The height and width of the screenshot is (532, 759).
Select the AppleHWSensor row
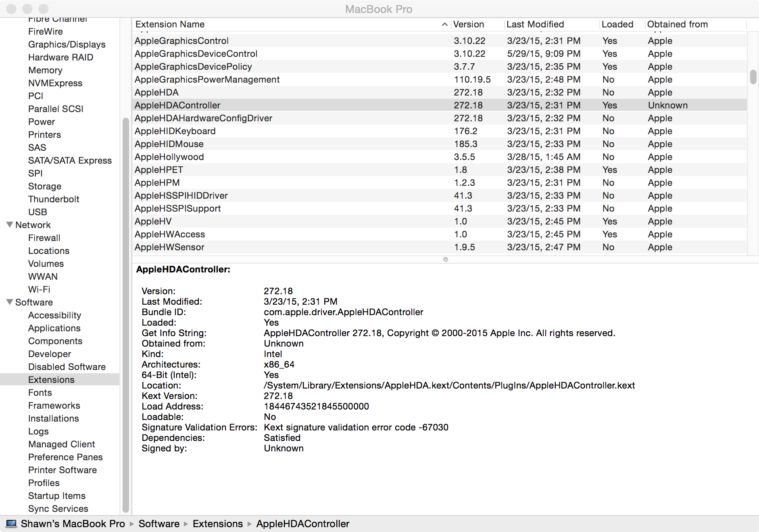point(440,247)
